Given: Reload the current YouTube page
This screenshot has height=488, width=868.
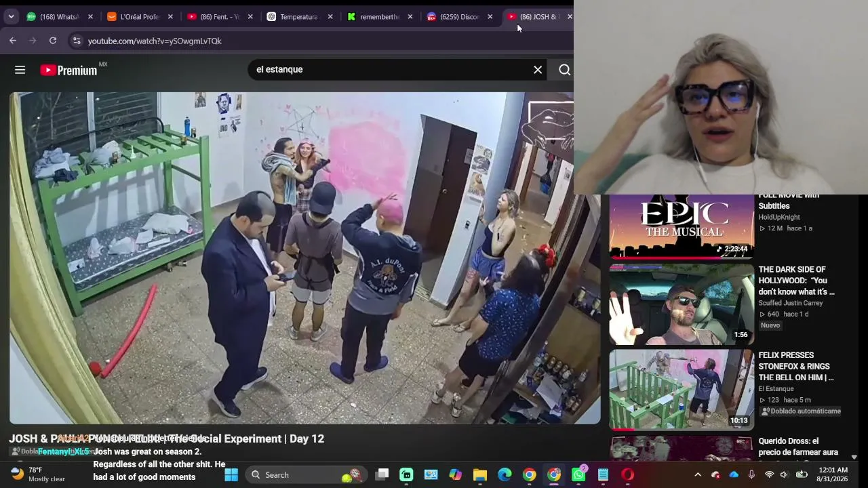Looking at the screenshot, I should [53, 41].
